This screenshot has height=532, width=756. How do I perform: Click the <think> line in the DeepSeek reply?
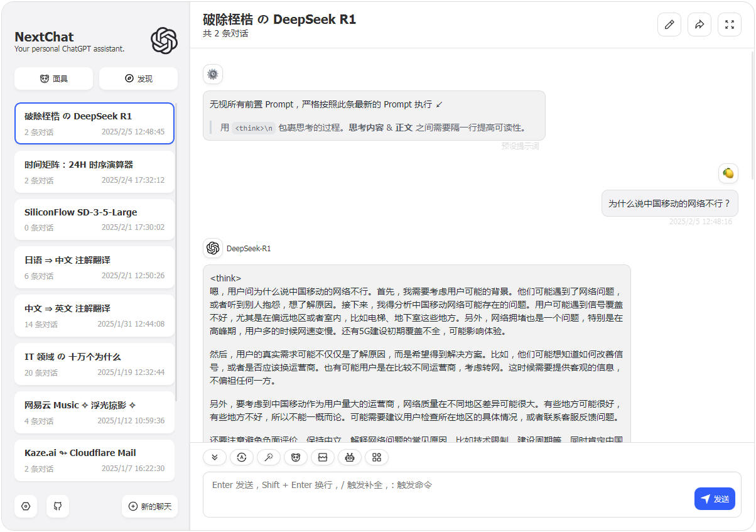click(x=225, y=278)
